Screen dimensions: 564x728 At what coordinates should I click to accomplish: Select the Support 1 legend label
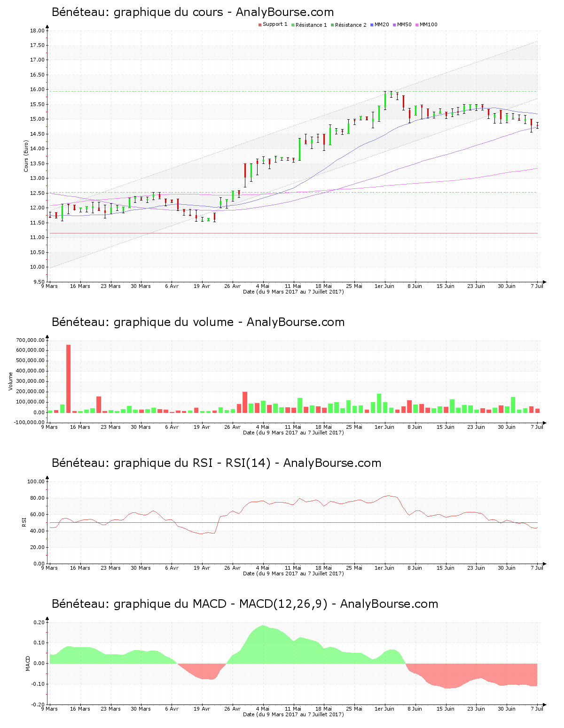tap(275, 24)
